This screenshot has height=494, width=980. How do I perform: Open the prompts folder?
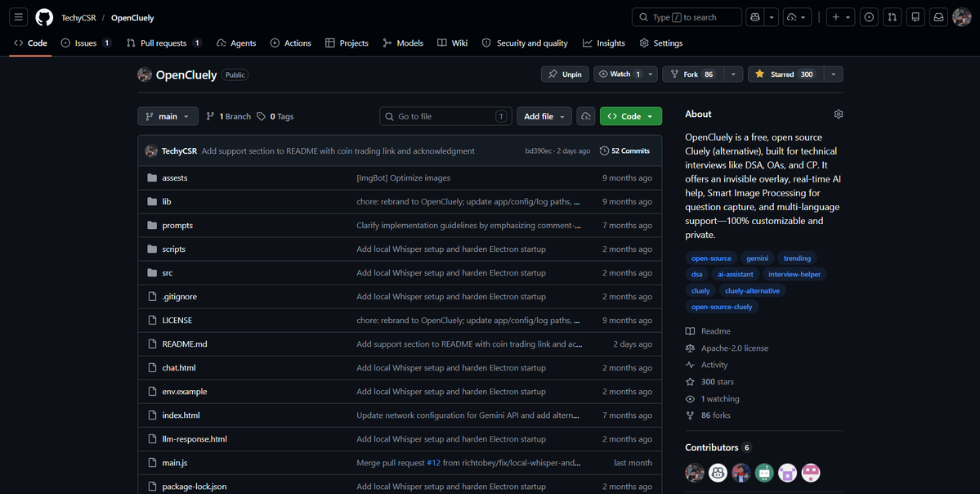pyautogui.click(x=177, y=226)
